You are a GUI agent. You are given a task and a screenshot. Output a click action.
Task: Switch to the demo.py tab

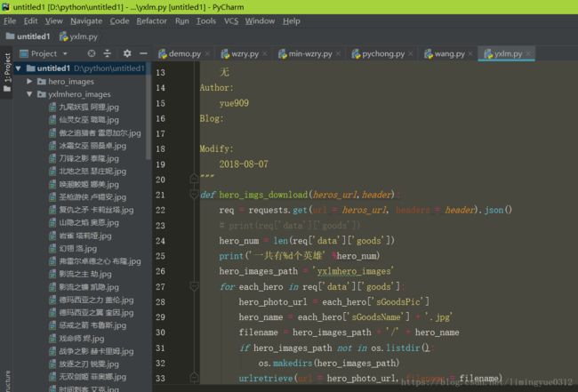(185, 54)
